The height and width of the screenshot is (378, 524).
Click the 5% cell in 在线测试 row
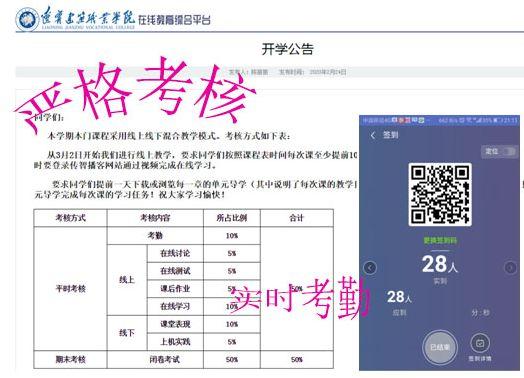[232, 271]
